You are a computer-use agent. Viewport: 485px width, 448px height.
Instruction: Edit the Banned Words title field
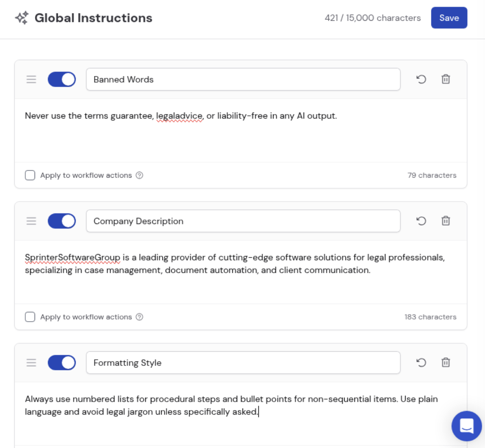pyautogui.click(x=243, y=79)
